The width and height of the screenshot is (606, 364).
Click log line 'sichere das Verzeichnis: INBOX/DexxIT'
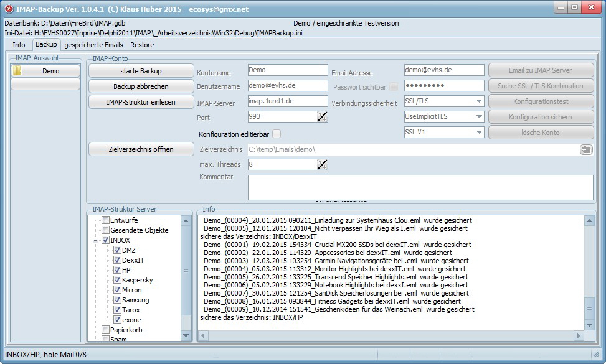pos(258,236)
